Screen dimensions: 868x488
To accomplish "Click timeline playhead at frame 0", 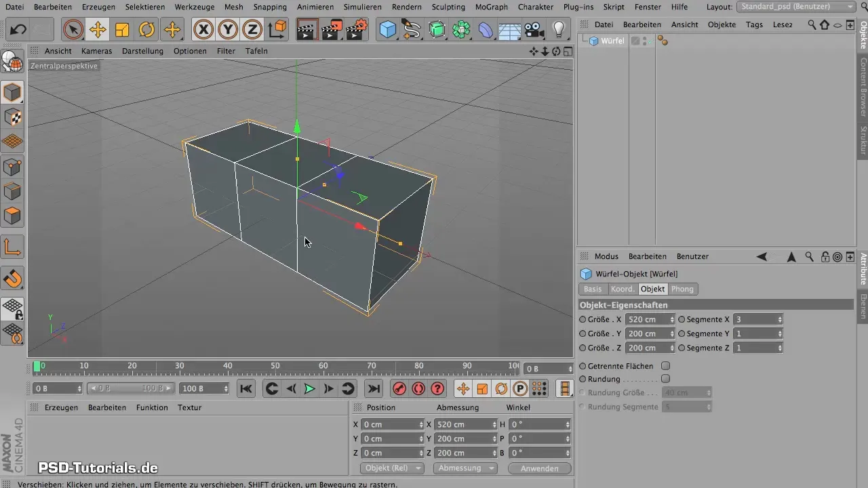I will click(37, 366).
